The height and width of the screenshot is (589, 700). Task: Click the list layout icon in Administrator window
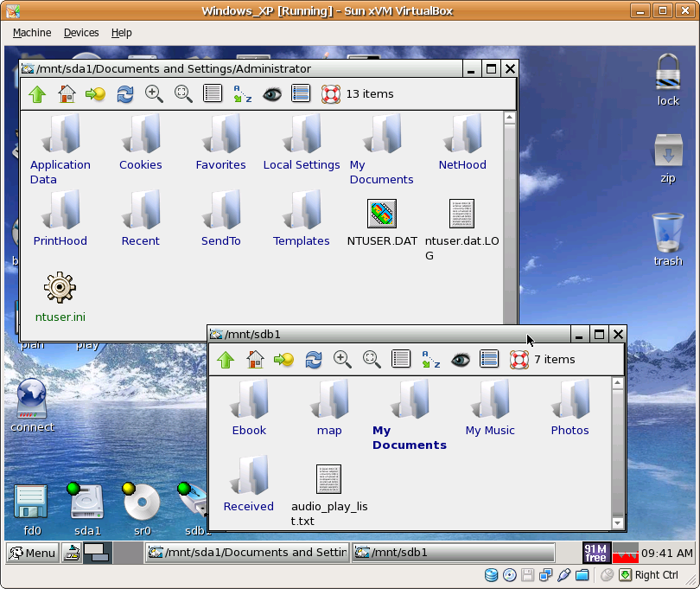pyautogui.click(x=301, y=94)
